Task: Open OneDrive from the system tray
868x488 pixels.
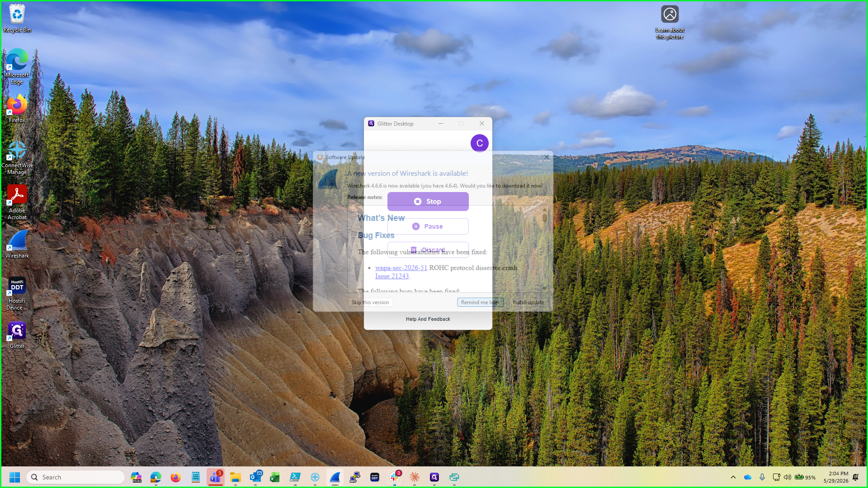Action: (748, 477)
